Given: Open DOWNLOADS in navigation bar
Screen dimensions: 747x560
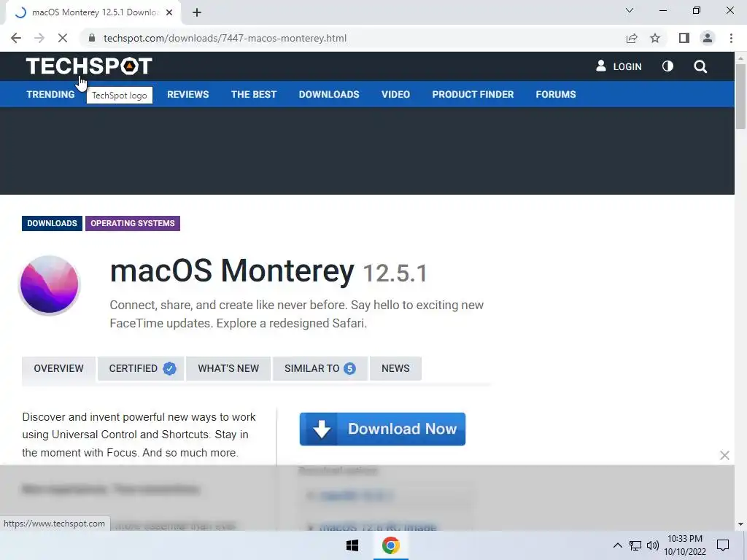Looking at the screenshot, I should [x=329, y=94].
